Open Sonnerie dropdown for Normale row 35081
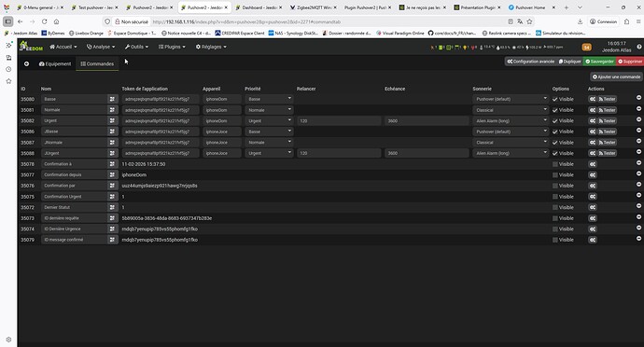The height and width of the screenshot is (347, 644). [x=511, y=110]
